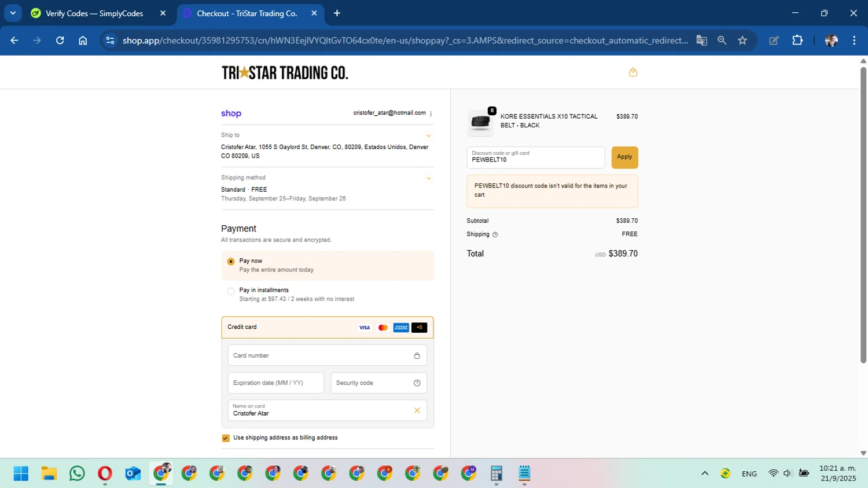868x488 pixels.
Task: Open the Calculator taskbar app
Action: point(496,474)
